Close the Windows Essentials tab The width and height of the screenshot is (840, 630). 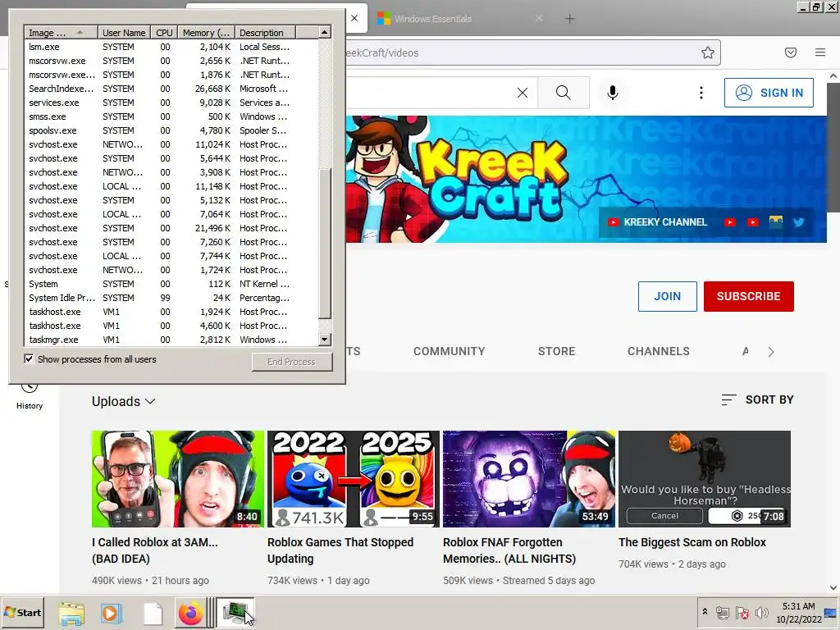click(x=539, y=18)
